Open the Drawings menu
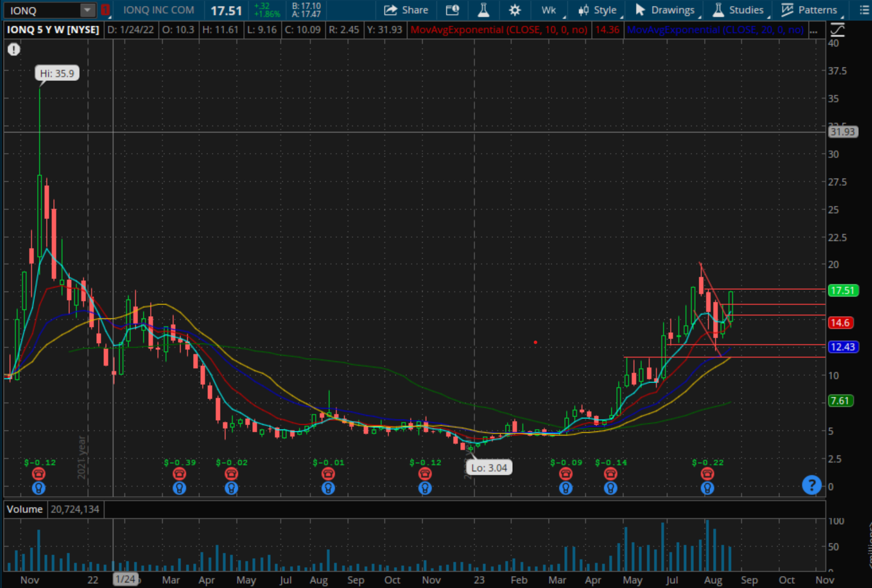This screenshot has width=872, height=588. point(665,10)
